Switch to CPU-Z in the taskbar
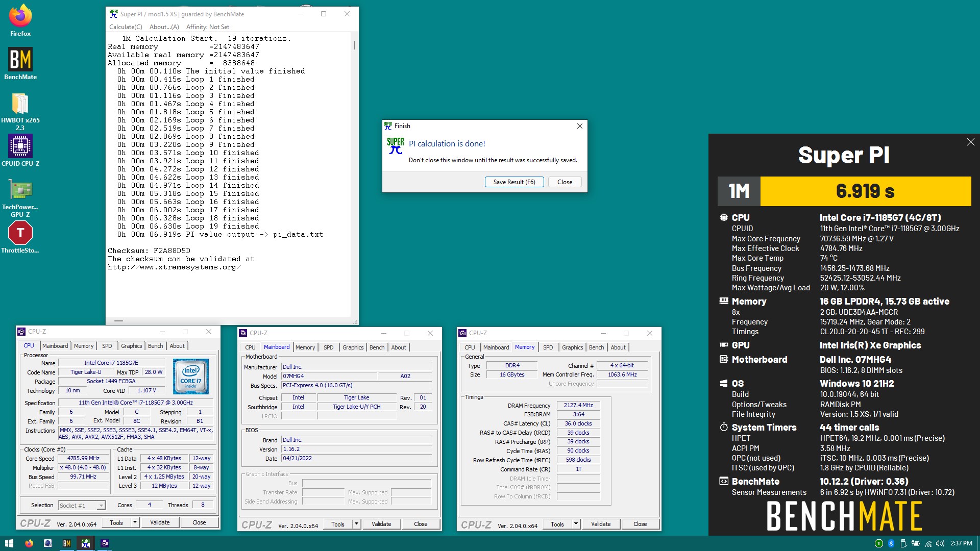The width and height of the screenshot is (980, 551). (105, 543)
